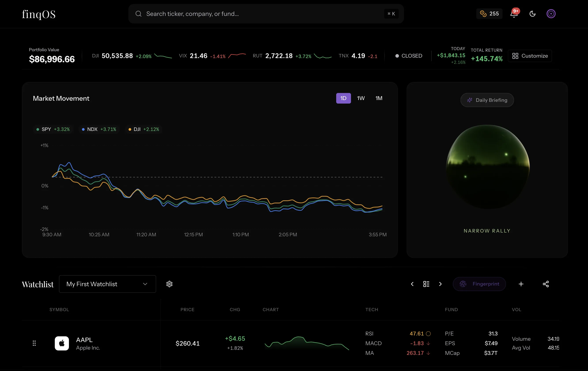The width and height of the screenshot is (588, 371).
Task: Open watchlist settings via the gear icon
Action: pyautogui.click(x=169, y=284)
